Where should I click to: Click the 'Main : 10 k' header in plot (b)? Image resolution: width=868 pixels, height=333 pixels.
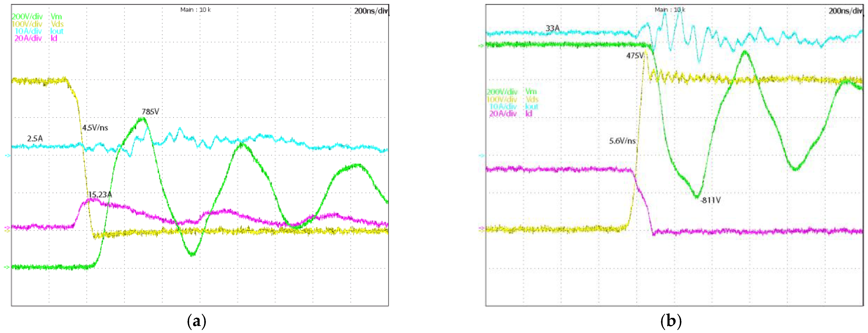click(x=670, y=10)
